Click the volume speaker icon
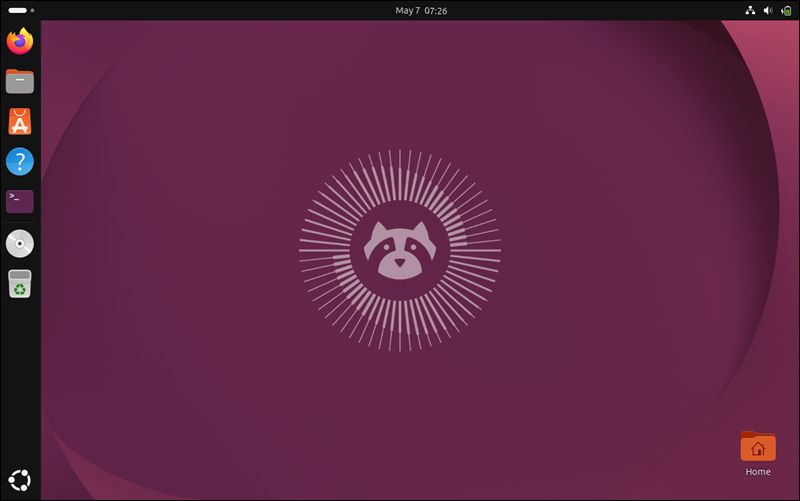Screen dimensions: 800x501 point(768,10)
